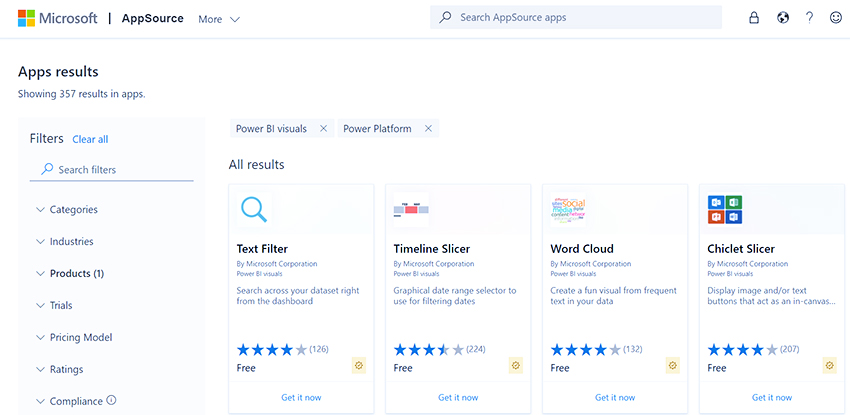Click the Microsoft logo
The height and width of the screenshot is (415, 850).
[57, 18]
